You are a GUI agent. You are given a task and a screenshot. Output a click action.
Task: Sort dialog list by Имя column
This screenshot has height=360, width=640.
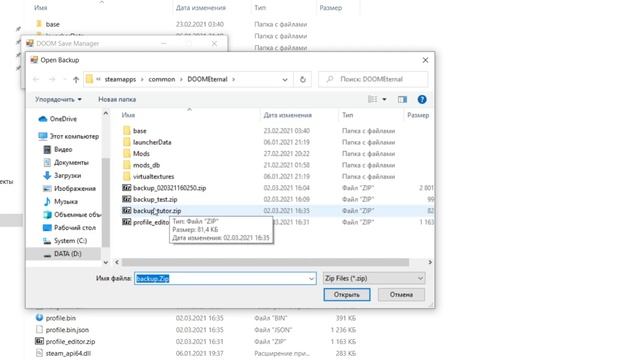[x=128, y=115]
